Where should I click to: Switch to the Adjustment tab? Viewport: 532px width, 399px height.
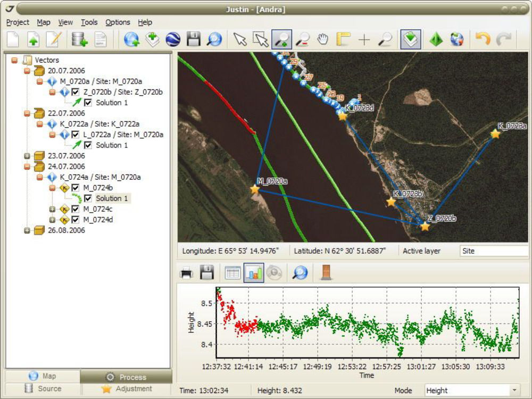(x=127, y=389)
